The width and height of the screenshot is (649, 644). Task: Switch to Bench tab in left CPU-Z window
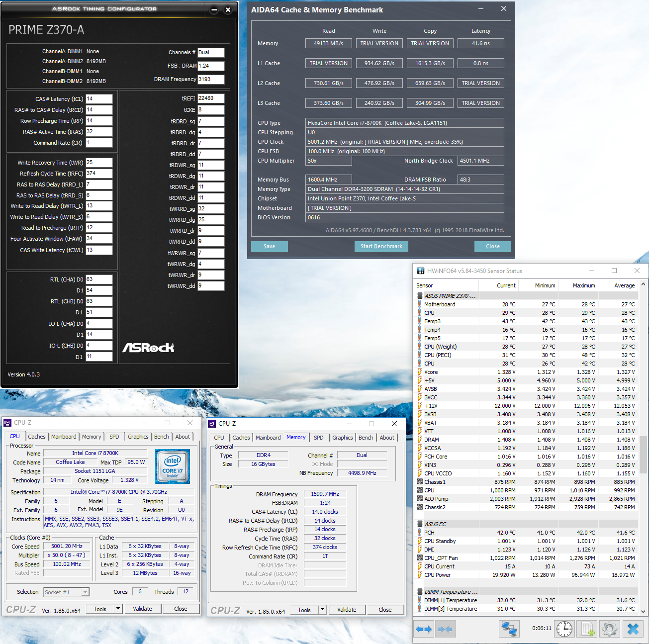tap(161, 437)
